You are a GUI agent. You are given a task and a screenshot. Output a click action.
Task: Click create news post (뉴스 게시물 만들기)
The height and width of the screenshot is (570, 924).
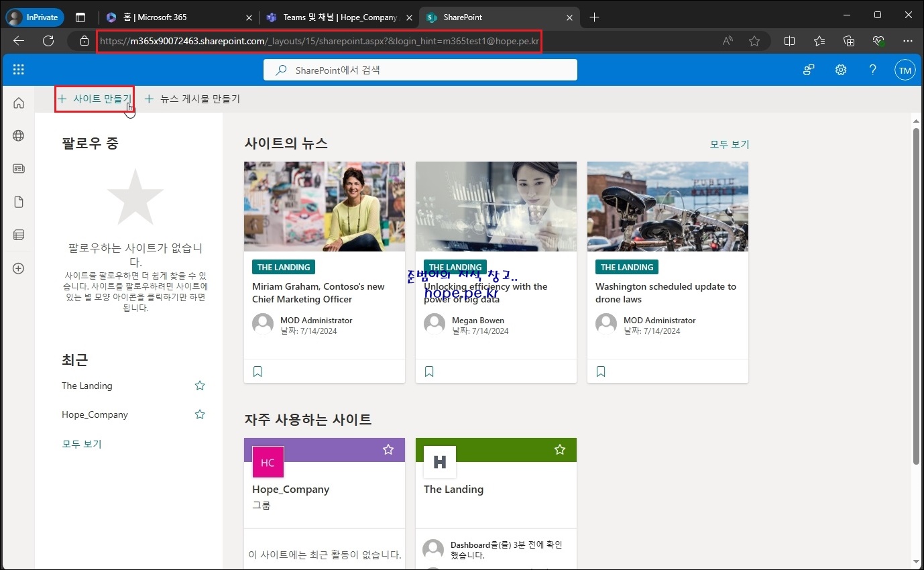(192, 99)
